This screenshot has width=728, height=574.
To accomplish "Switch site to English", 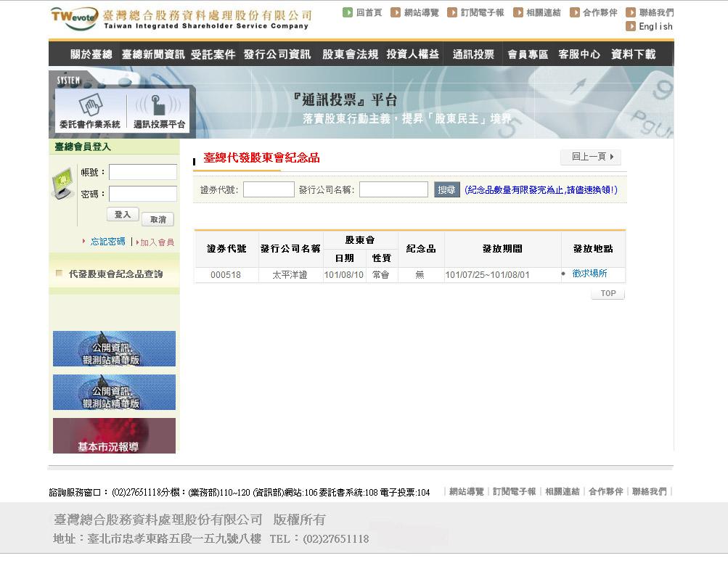I will pos(649,26).
